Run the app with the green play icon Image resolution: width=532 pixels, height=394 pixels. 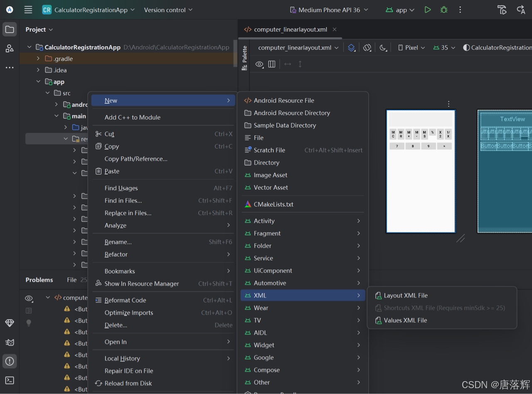[428, 10]
